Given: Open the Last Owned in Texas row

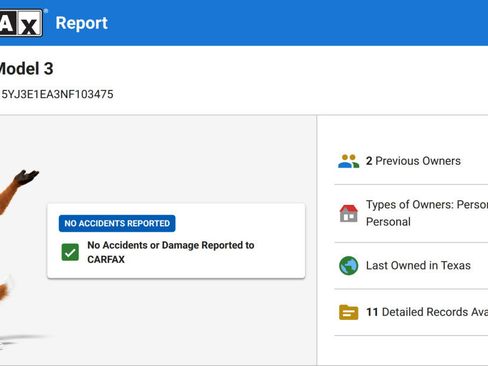Looking at the screenshot, I should pos(411,266).
